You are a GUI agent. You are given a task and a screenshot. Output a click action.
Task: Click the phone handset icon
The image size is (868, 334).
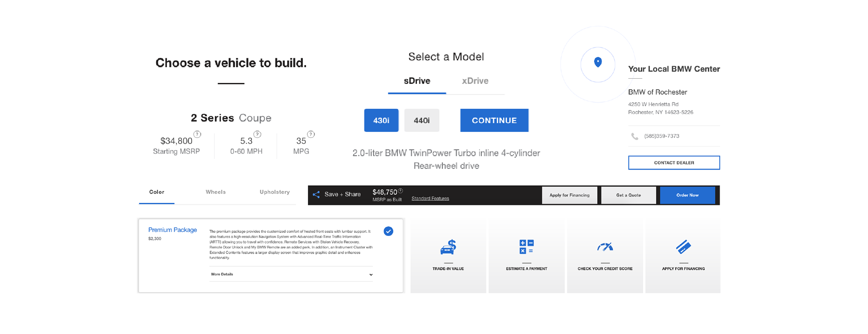click(635, 136)
